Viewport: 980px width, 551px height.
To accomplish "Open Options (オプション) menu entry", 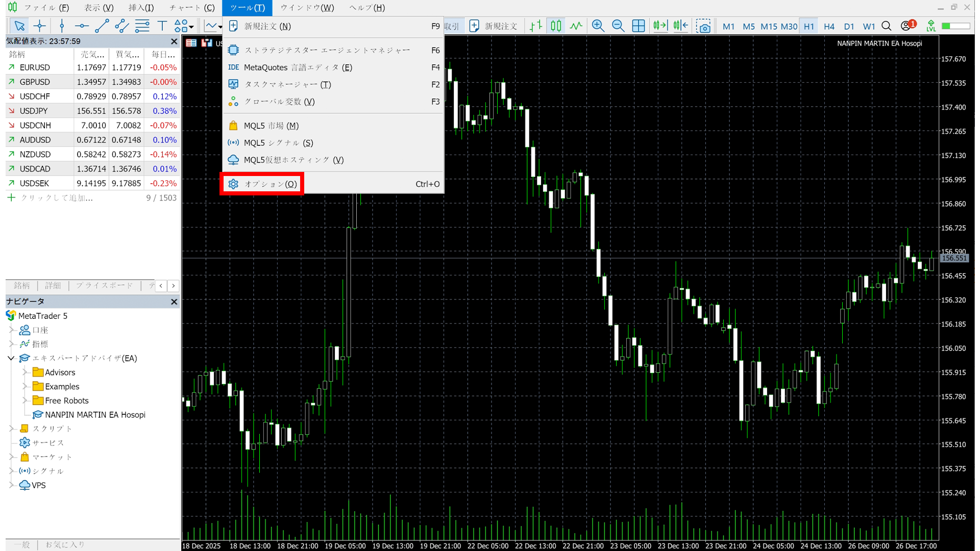I will (270, 184).
